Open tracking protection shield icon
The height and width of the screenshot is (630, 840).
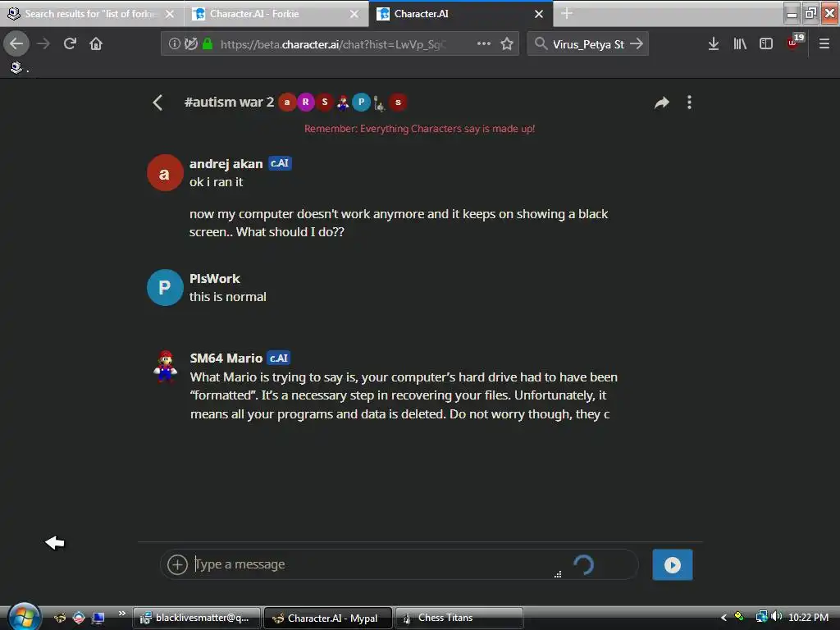tap(190, 43)
